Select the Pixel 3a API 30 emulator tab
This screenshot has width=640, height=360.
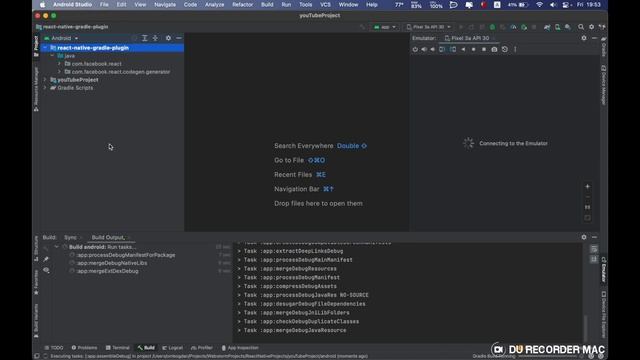469,38
